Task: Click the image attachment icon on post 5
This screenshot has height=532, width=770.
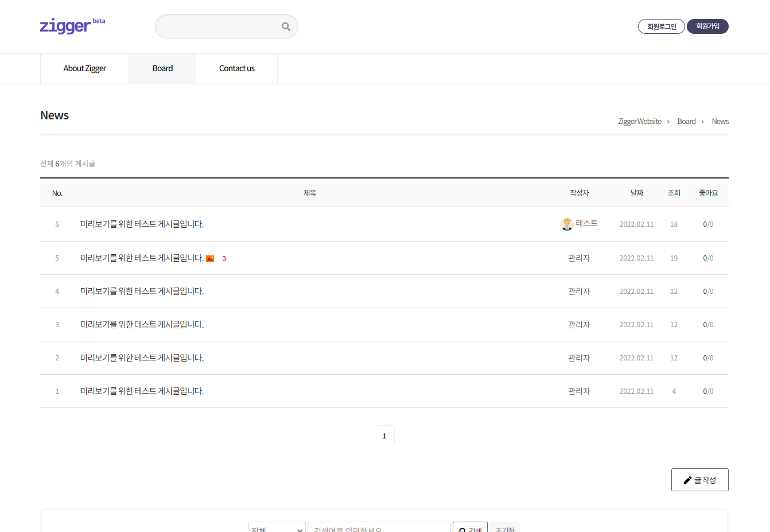Action: (x=210, y=259)
